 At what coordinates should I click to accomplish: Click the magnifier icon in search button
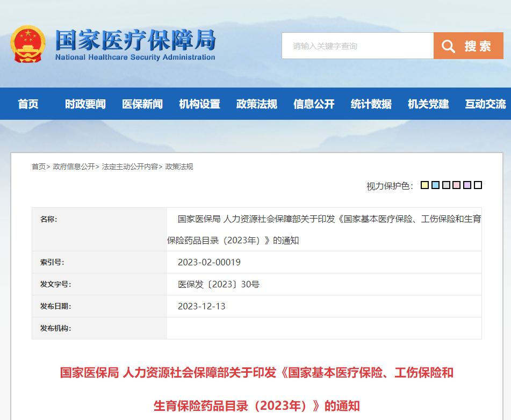click(x=449, y=46)
